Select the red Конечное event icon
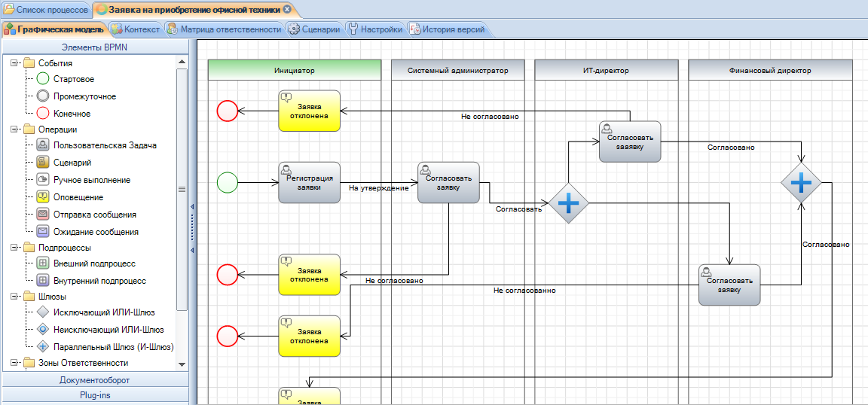 [43, 114]
